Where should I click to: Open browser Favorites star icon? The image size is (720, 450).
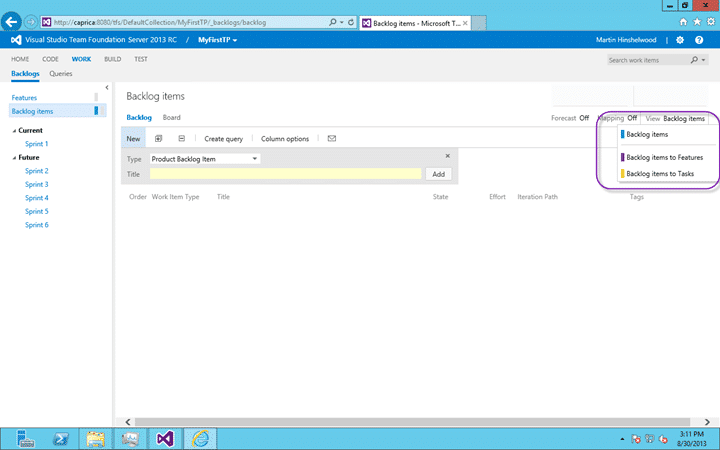coord(697,22)
